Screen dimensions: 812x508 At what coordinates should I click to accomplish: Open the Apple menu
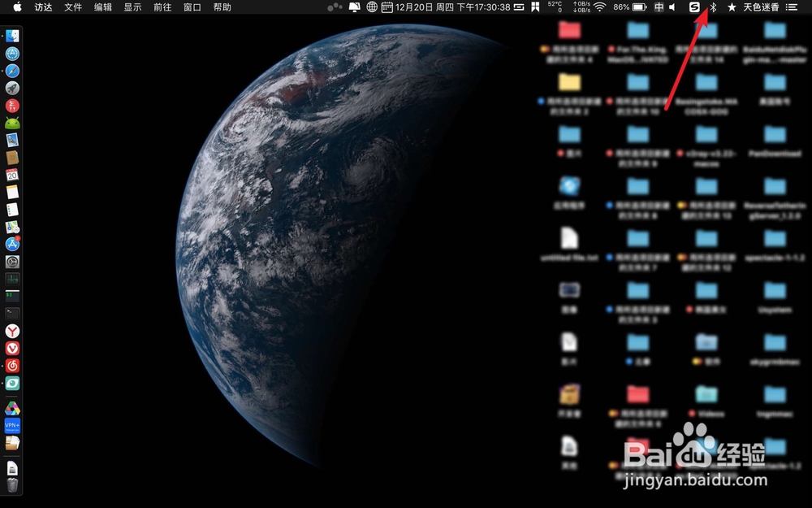pyautogui.click(x=17, y=7)
